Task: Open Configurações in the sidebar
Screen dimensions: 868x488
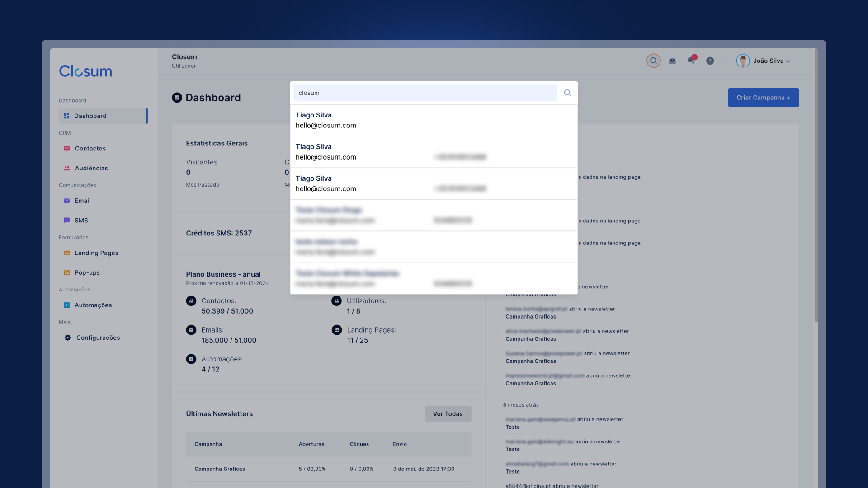Action: (98, 338)
